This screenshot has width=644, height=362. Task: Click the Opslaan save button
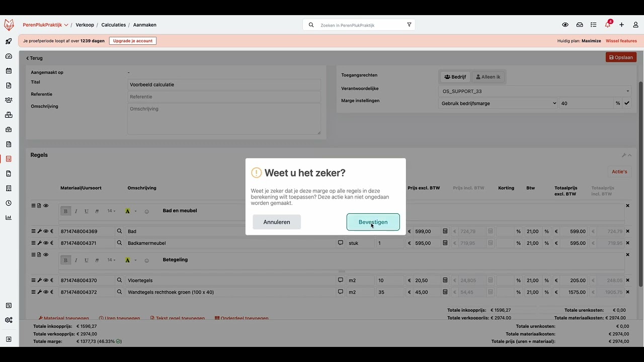click(621, 57)
